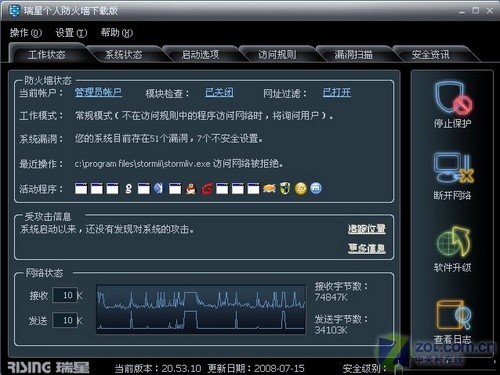Click the attack info text '系统启动以来'

coord(48,229)
